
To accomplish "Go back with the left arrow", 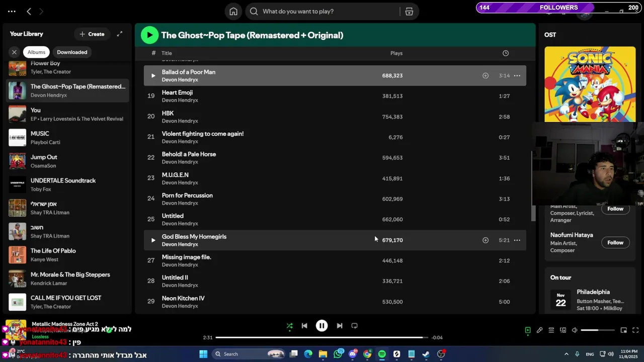I will (29, 11).
